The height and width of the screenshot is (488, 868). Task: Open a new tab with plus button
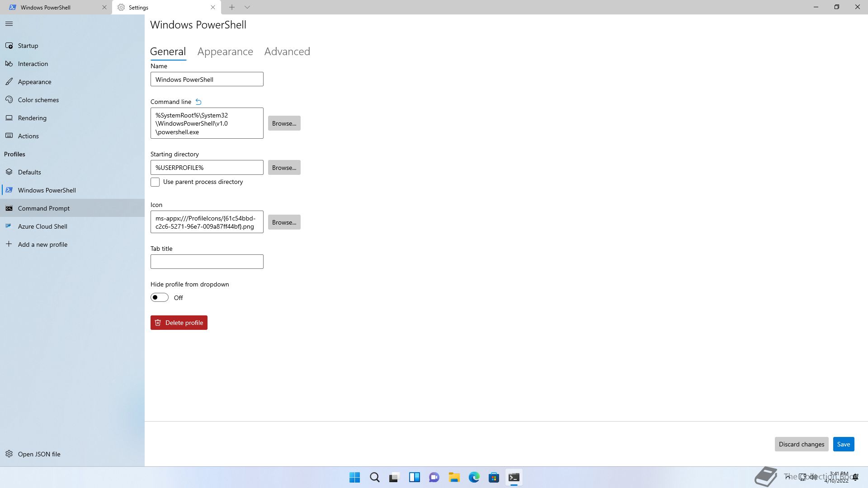(x=232, y=7)
